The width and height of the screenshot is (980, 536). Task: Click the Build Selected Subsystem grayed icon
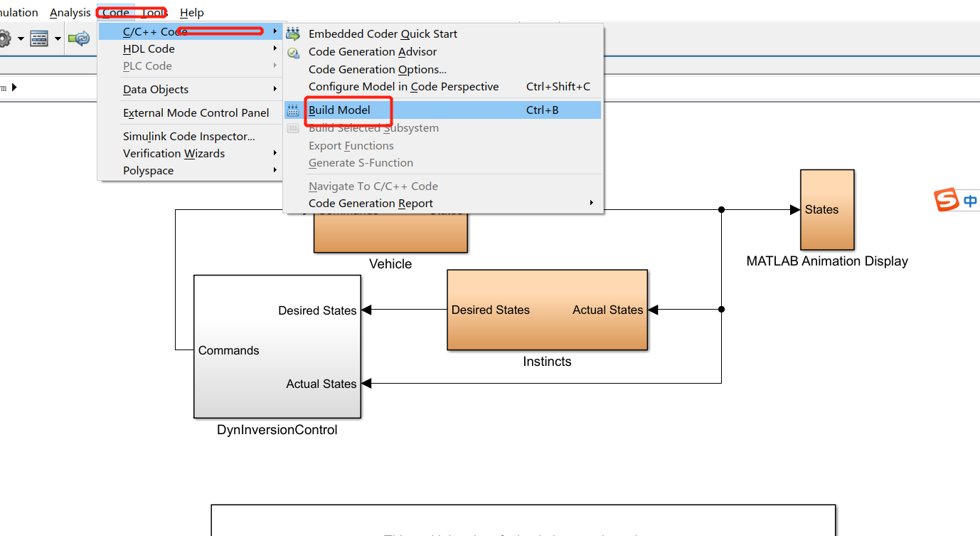(292, 127)
